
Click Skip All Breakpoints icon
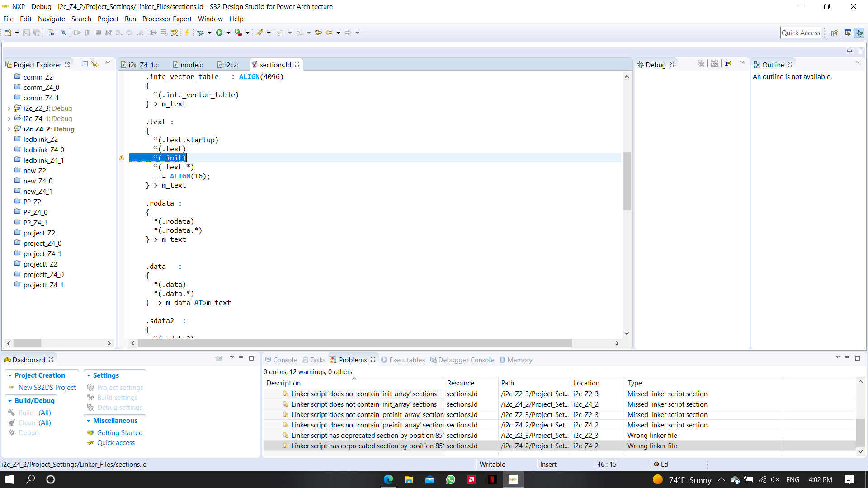63,33
